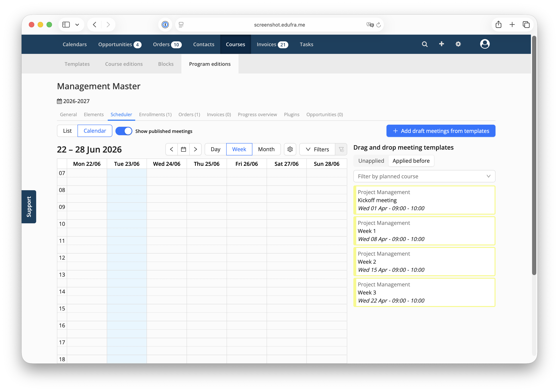Screen dimensions: 559x392
Task: Click the 1Password extension icon
Action: coord(165,25)
